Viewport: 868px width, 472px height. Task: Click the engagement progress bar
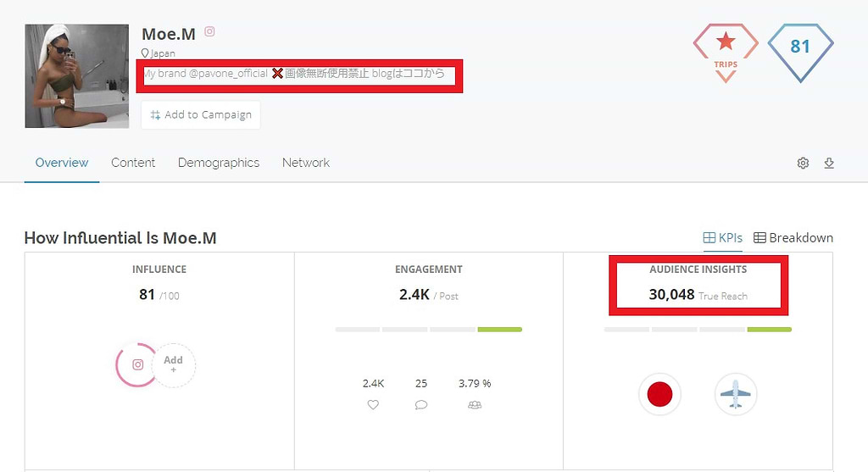(428, 330)
